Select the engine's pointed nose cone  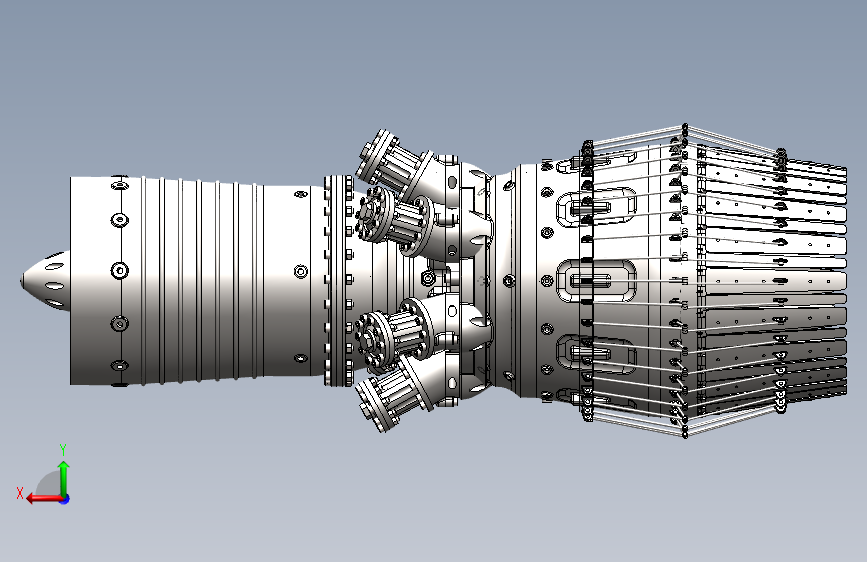45,280
